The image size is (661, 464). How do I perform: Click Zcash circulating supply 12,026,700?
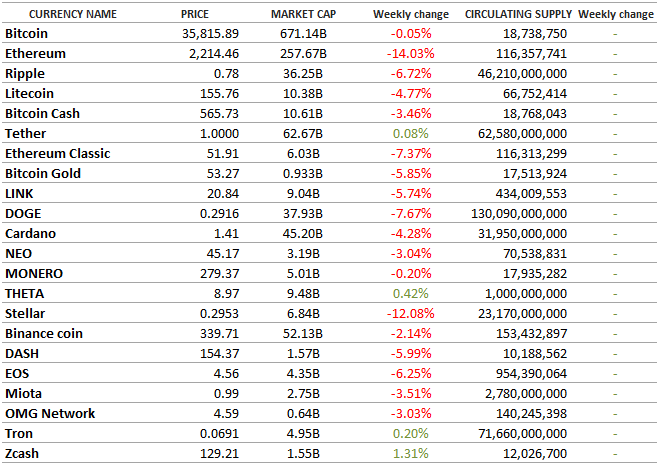pyautogui.click(x=535, y=454)
